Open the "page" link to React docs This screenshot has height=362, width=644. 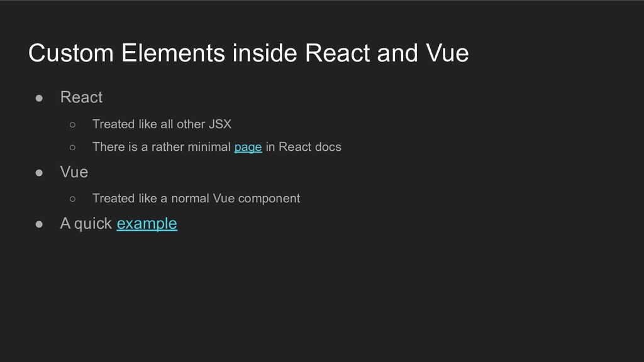pos(248,147)
